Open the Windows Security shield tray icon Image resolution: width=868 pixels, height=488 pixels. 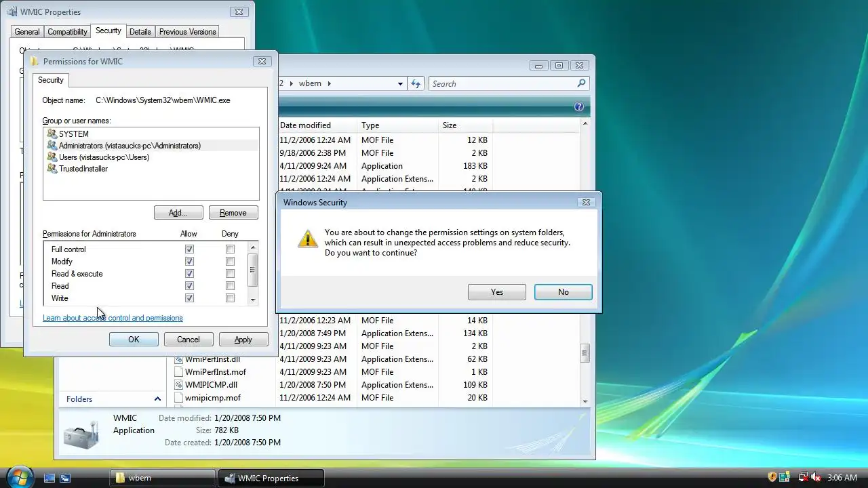pyautogui.click(x=772, y=477)
